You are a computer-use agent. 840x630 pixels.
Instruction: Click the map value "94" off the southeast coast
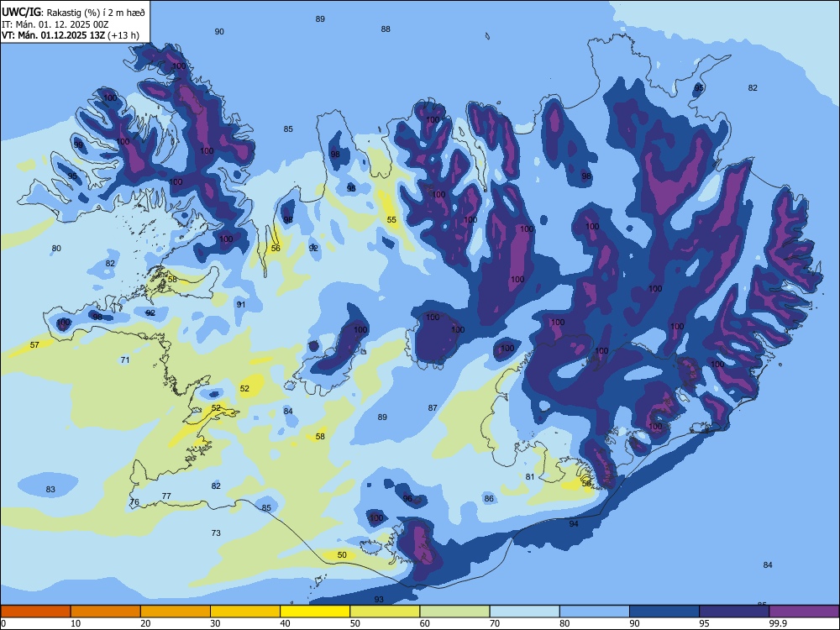[574, 523]
